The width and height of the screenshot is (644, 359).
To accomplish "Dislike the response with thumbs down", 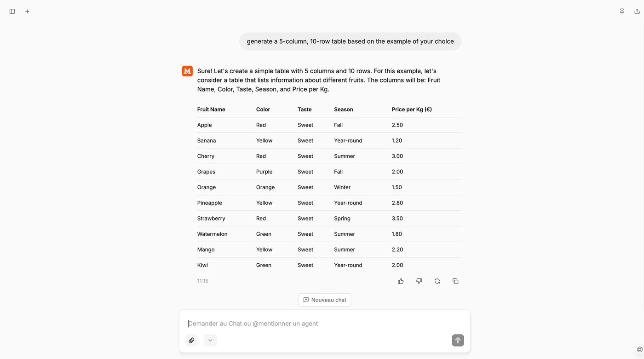I will [x=419, y=281].
